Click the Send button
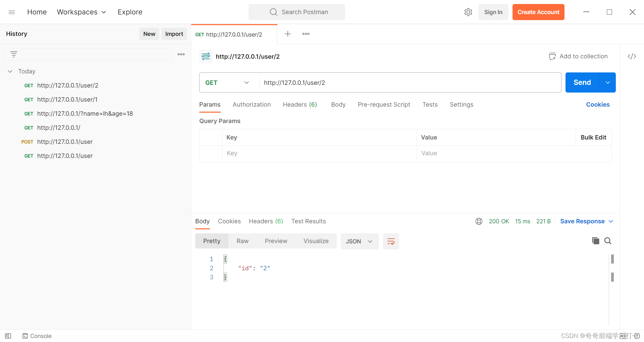Screen dimensions: 644x342 click(582, 82)
